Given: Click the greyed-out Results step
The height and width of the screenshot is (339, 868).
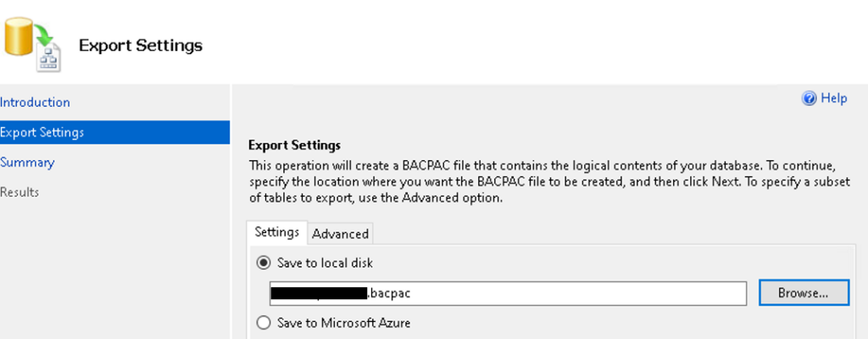Looking at the screenshot, I should click(x=19, y=192).
